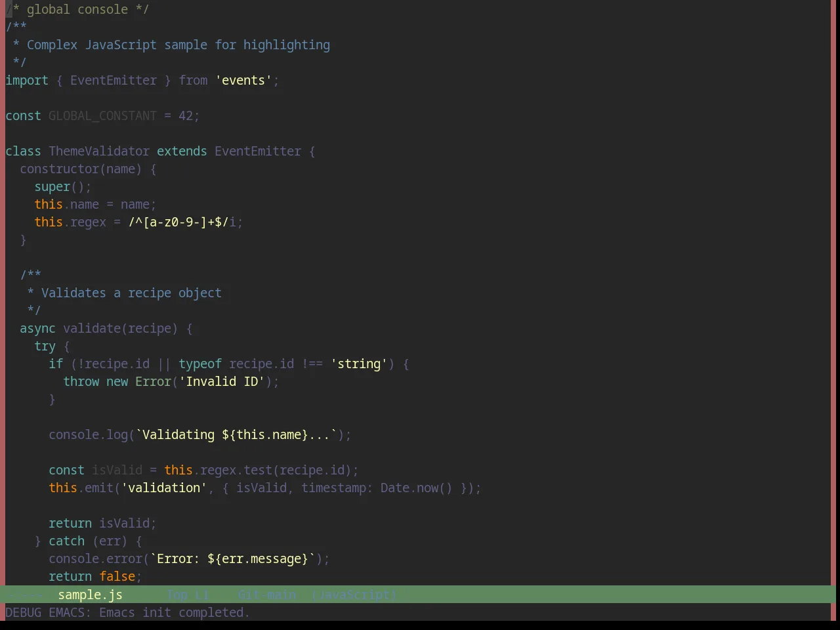
Task: Click the GLOBAL_CONSTANT identifier
Action: (x=102, y=115)
